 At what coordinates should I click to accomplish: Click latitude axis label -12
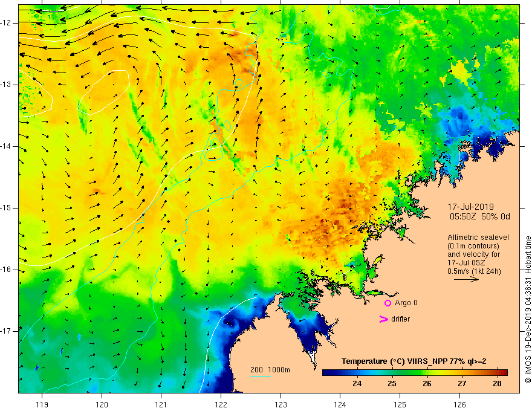pyautogui.click(x=7, y=23)
